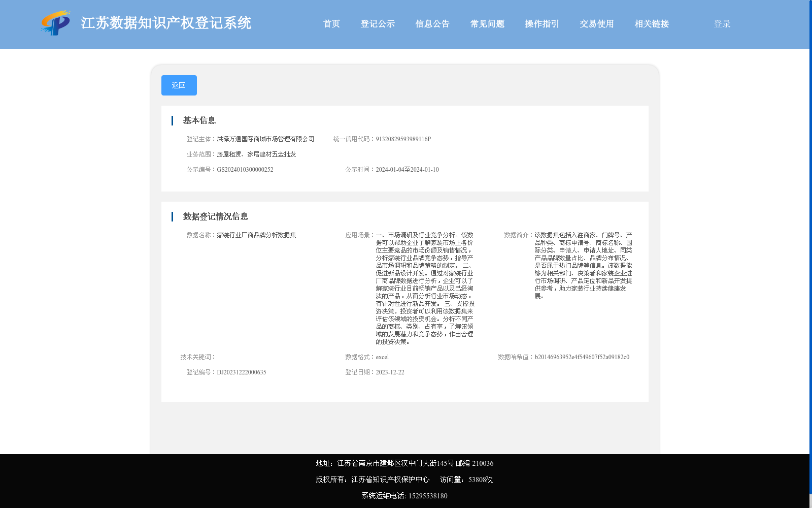
Task: Select the 基本信息 section heading
Action: coord(199,120)
